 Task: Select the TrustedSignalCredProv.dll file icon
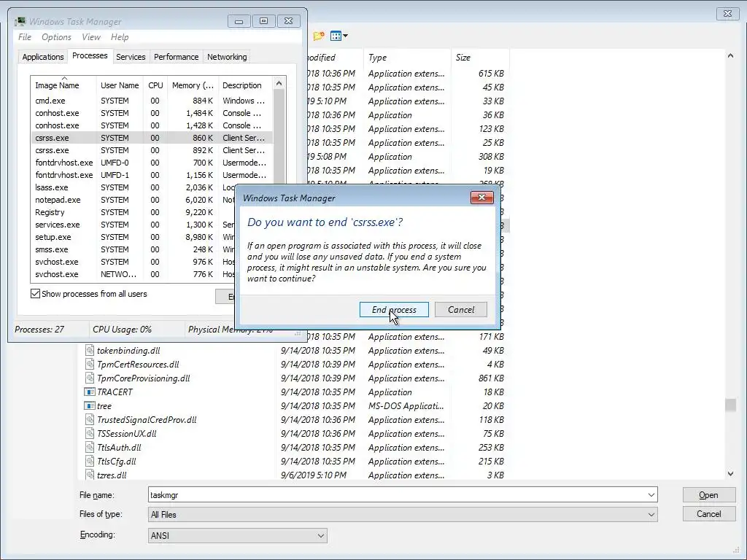[x=90, y=419]
